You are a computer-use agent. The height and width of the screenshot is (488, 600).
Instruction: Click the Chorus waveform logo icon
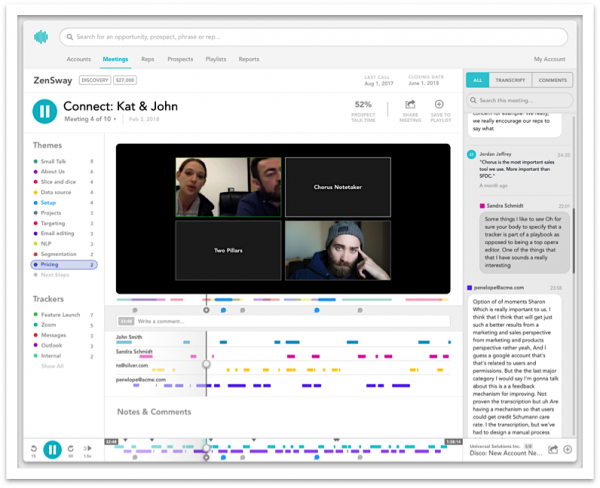pyautogui.click(x=40, y=37)
